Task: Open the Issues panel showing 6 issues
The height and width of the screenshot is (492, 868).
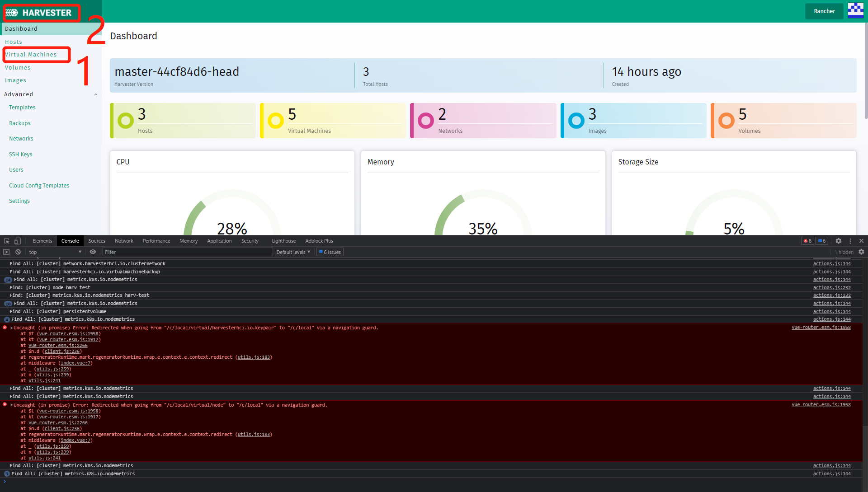Action: pos(330,252)
